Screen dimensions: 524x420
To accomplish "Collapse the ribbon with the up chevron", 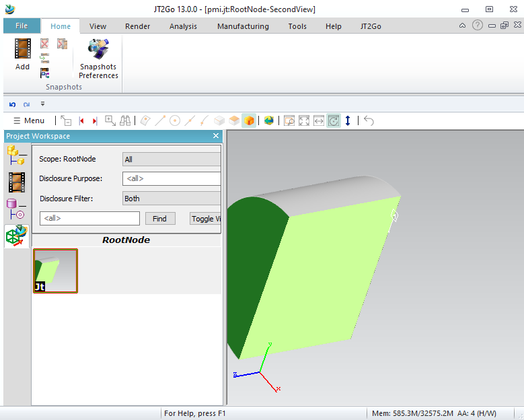I will coord(462,25).
